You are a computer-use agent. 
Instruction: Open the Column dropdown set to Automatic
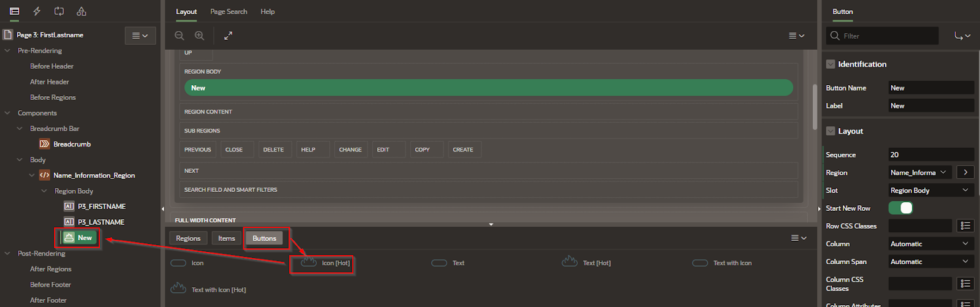coord(931,244)
